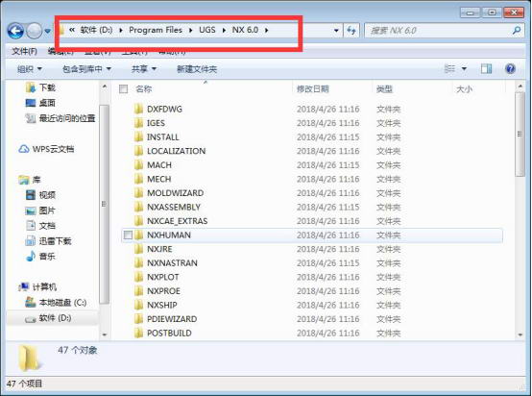532x396 pixels.
Task: Click the Back navigation arrow button
Action: point(15,31)
